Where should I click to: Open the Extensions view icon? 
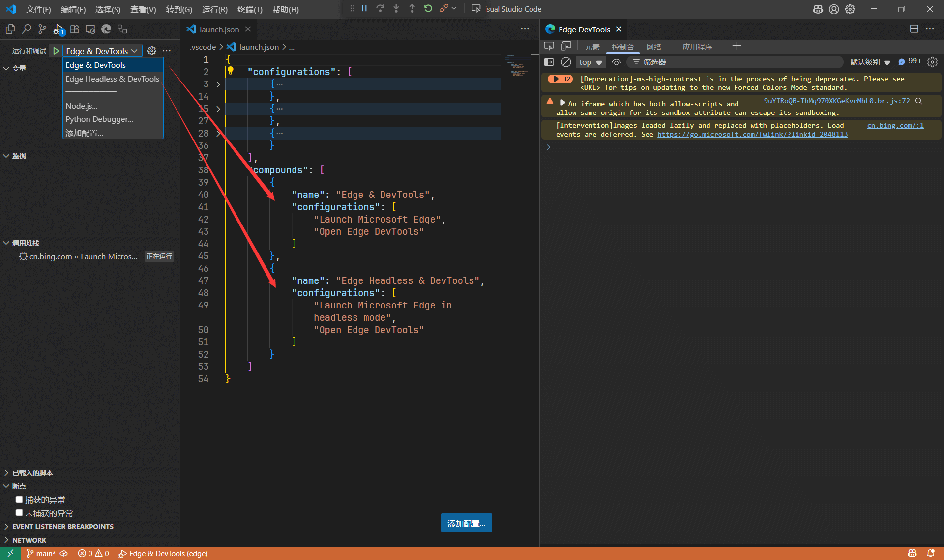[x=74, y=29]
